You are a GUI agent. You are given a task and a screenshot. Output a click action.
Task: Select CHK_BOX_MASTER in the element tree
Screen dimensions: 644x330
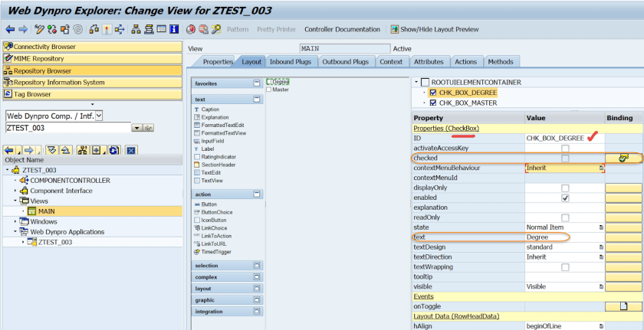click(468, 103)
